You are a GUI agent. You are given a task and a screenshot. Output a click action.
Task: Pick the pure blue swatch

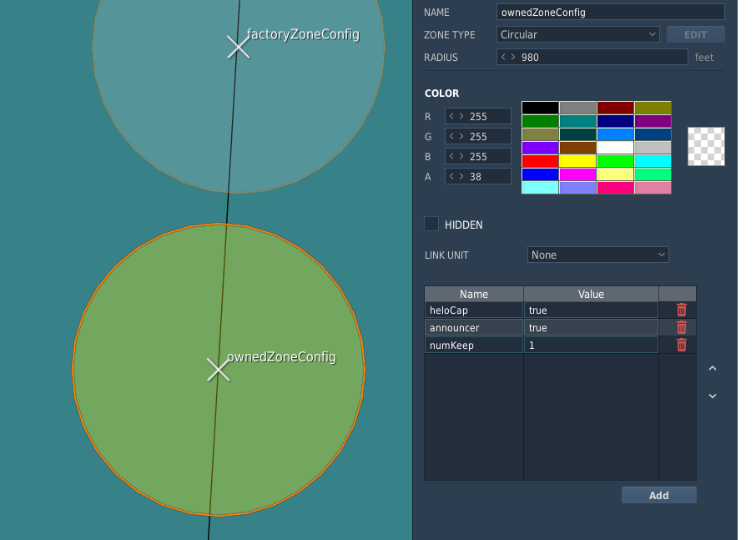point(540,174)
